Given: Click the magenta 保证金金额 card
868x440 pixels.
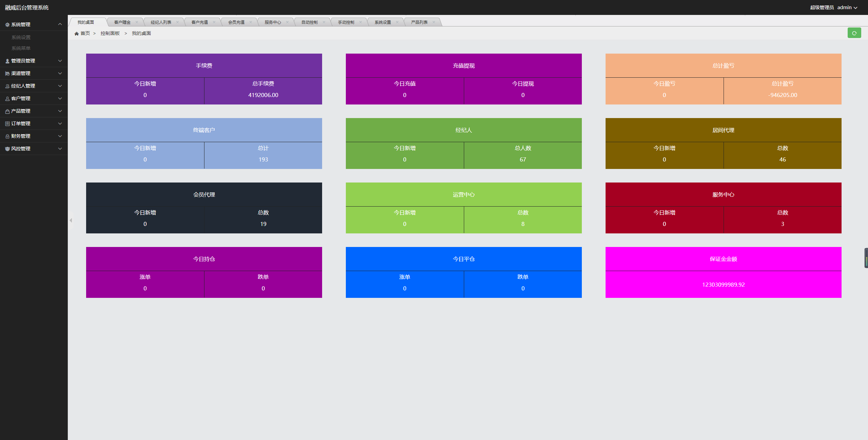Looking at the screenshot, I should [723, 272].
